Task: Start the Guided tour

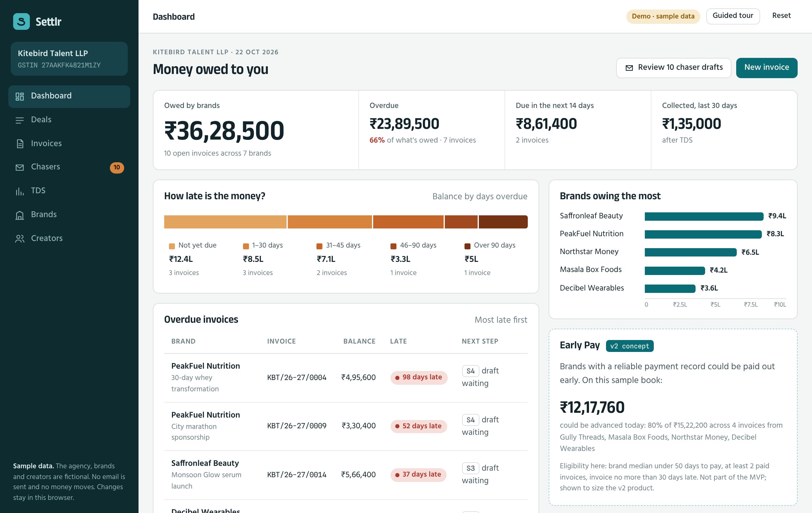Action: pos(733,16)
